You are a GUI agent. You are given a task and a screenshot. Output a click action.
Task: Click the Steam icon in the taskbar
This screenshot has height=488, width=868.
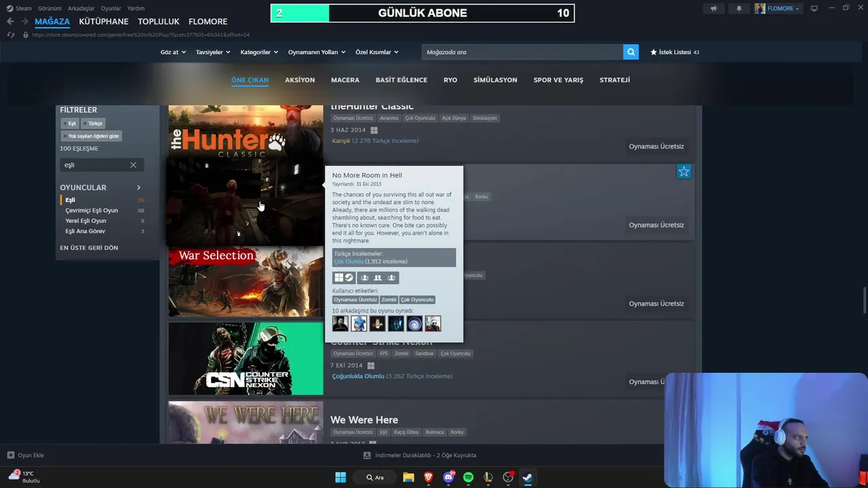pyautogui.click(x=528, y=477)
